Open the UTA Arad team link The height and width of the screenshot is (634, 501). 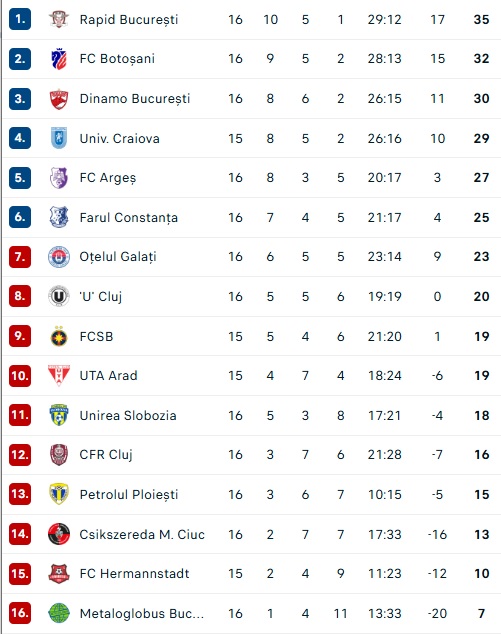(x=108, y=376)
